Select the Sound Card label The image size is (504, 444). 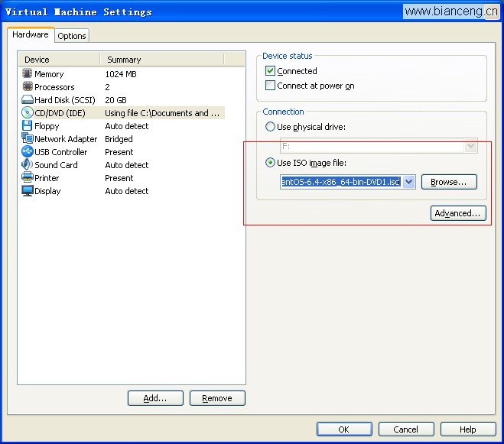56,165
